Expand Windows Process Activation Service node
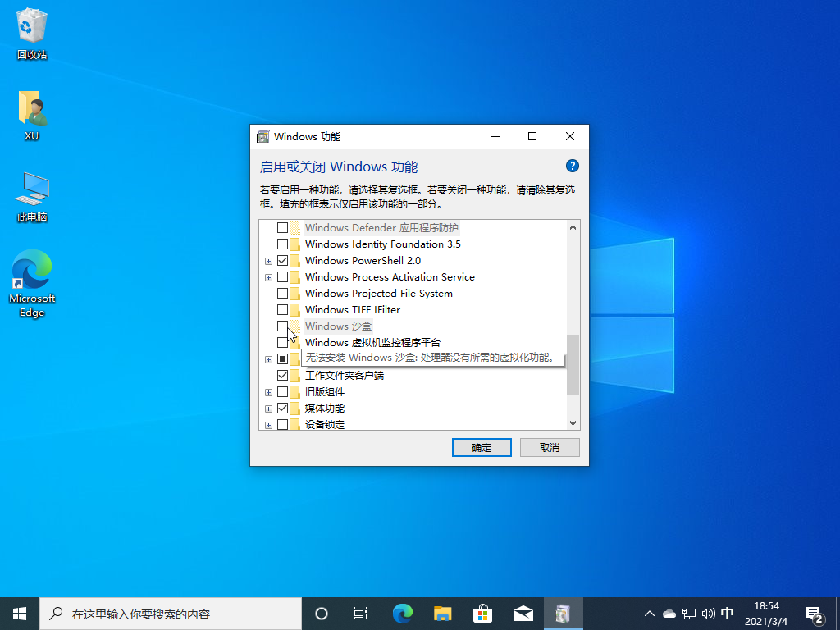840x630 pixels. (x=268, y=277)
